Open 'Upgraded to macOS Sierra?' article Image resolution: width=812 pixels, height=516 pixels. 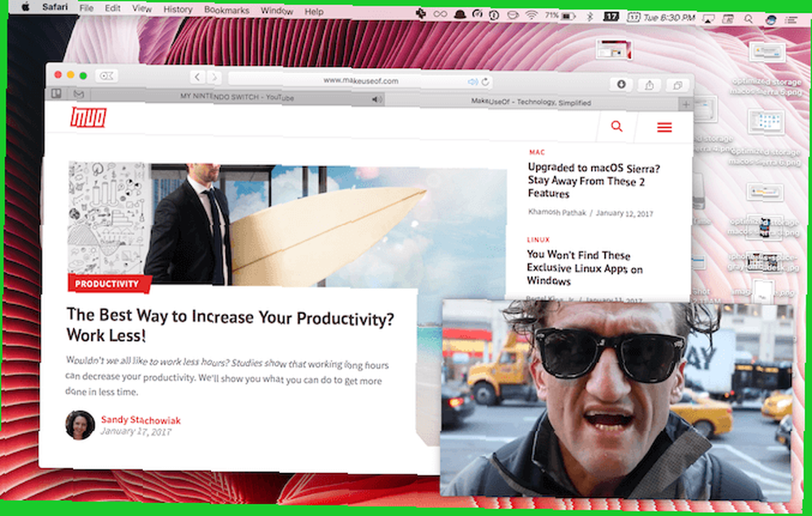(x=594, y=180)
